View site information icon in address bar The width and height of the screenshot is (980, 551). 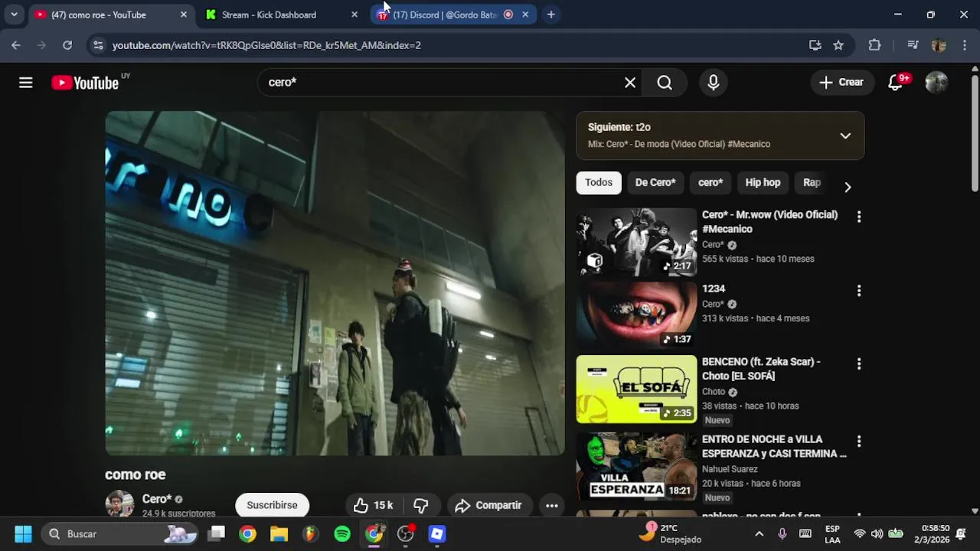click(98, 45)
